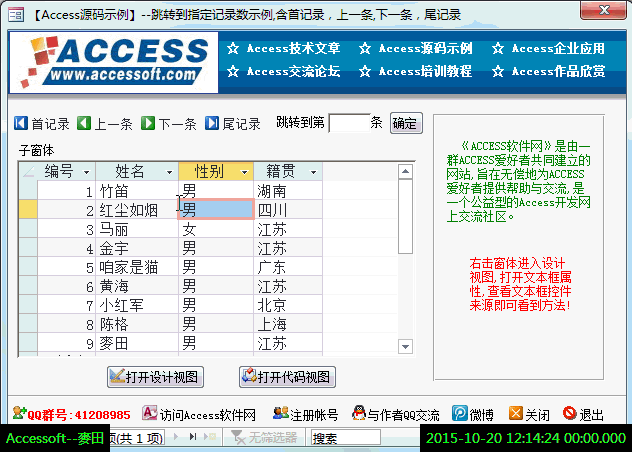The width and height of the screenshot is (632, 452).
Task: Select row selector for record 3 马丽
Action: pyautogui.click(x=28, y=229)
